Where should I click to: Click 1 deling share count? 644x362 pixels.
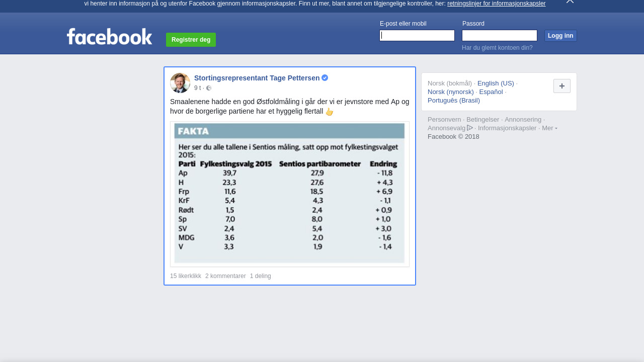260,276
